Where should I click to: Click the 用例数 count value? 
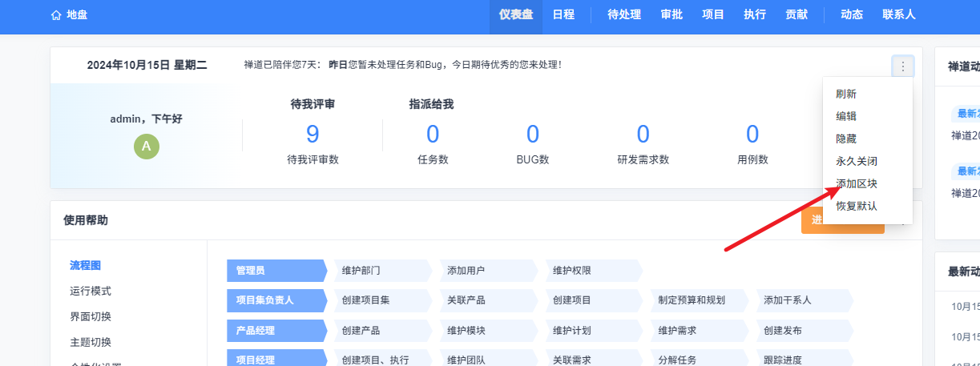click(x=752, y=134)
